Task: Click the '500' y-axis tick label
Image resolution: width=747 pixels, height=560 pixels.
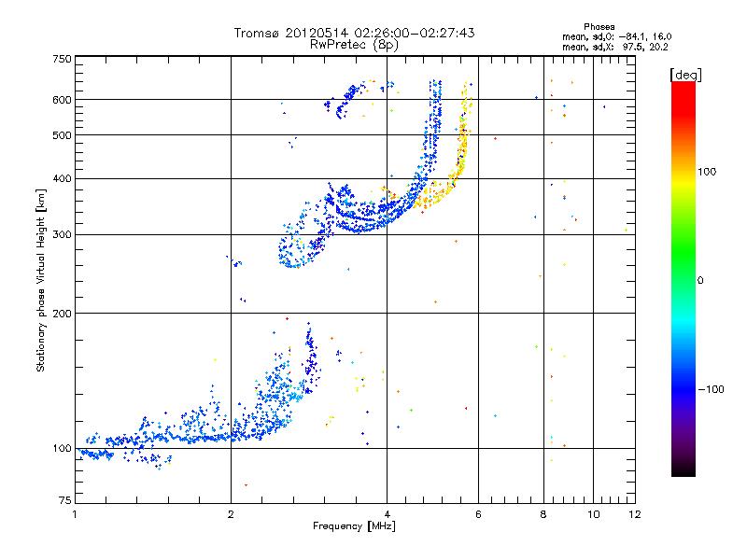Action: point(62,135)
